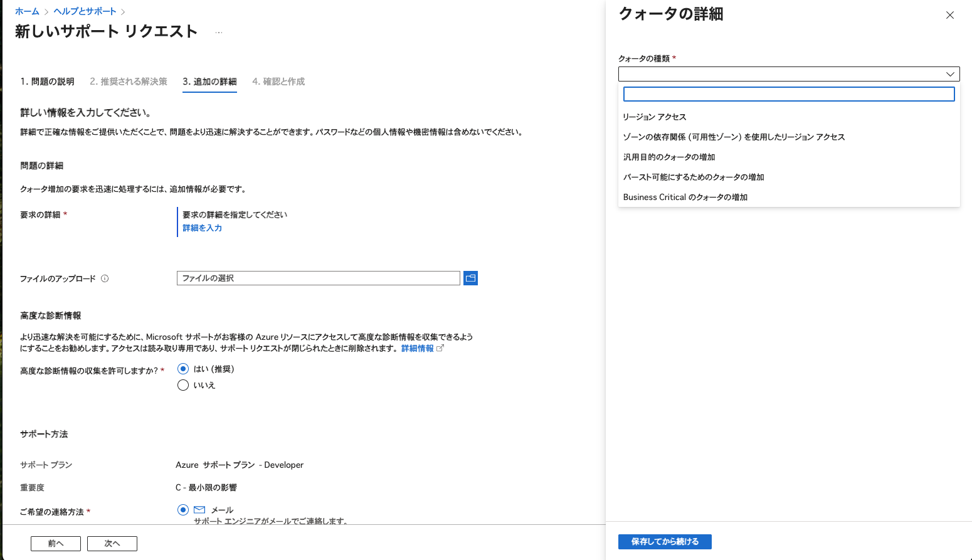The width and height of the screenshot is (972, 560).
Task: Click the 詳細を入力 link
Action: (201, 228)
